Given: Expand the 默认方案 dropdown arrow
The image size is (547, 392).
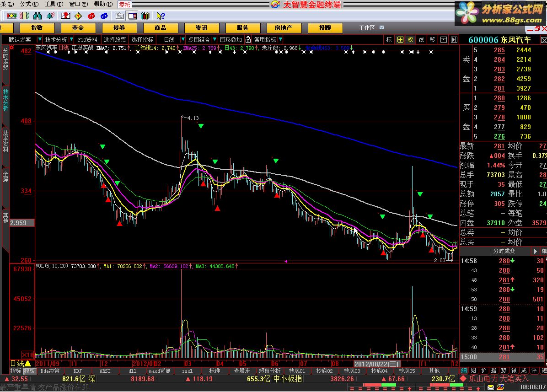Looking at the screenshot, I should pyautogui.click(x=39, y=39).
